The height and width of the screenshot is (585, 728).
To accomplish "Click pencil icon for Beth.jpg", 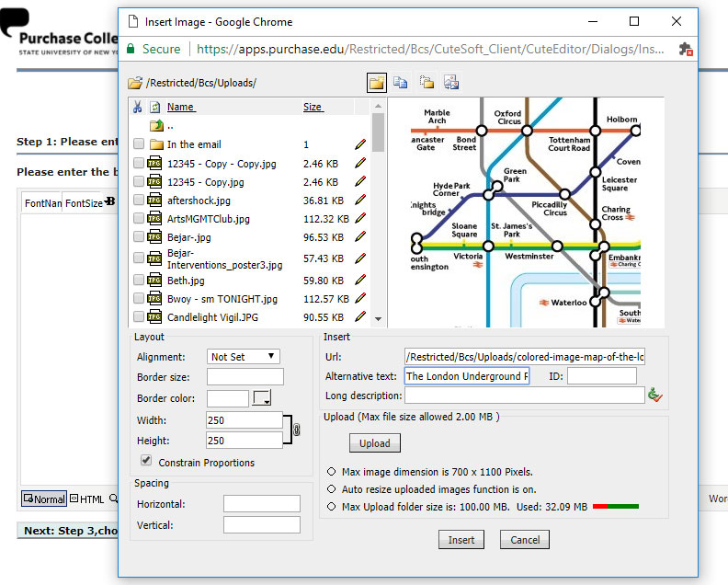I will click(360, 281).
